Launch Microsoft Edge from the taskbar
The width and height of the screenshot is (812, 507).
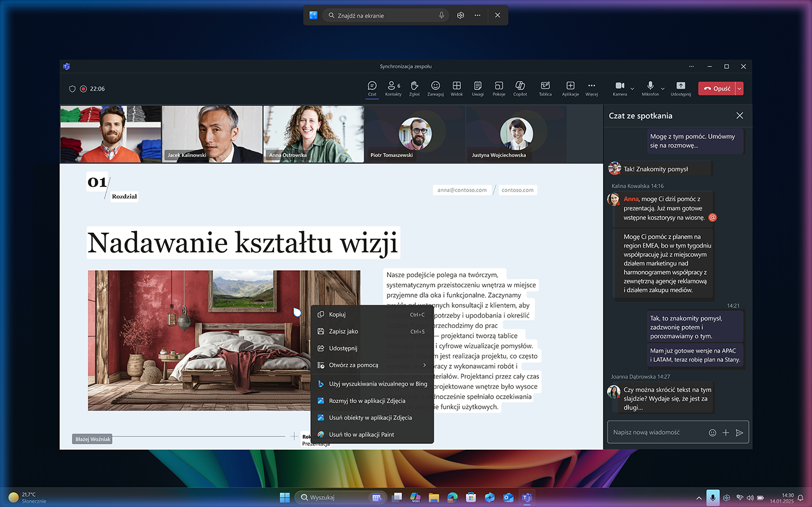(x=452, y=497)
